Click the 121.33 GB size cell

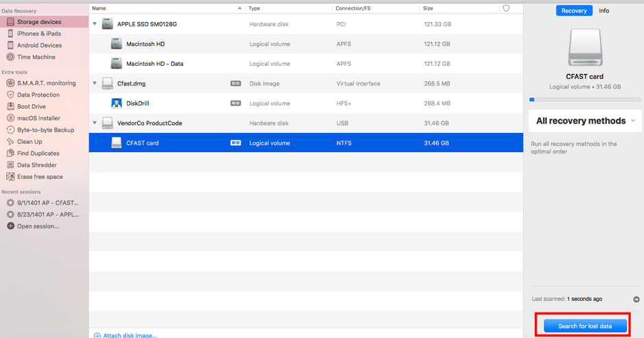click(438, 24)
